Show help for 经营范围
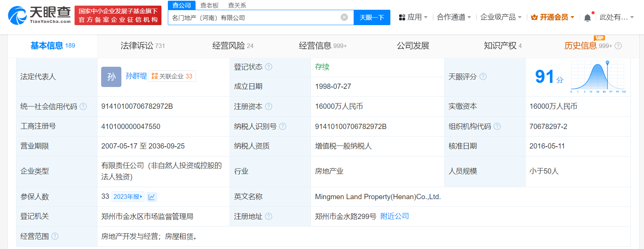The image size is (644, 249). pos(55,236)
